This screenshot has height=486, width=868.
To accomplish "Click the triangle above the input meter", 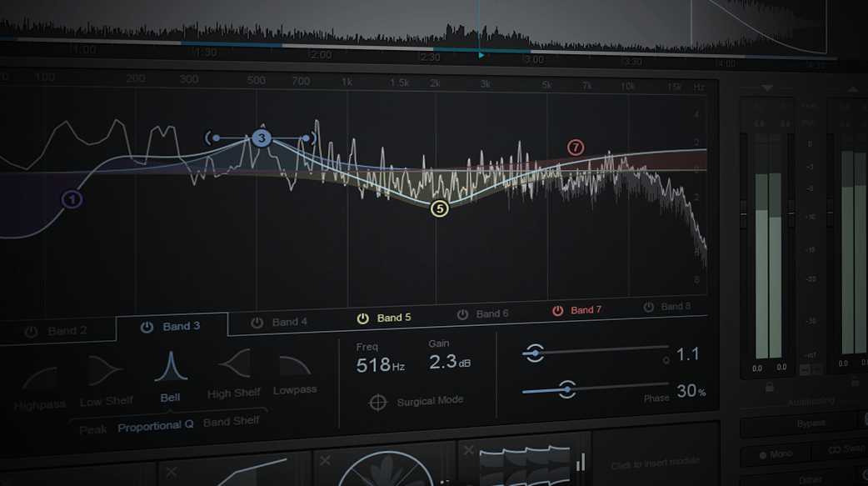I will [x=766, y=88].
